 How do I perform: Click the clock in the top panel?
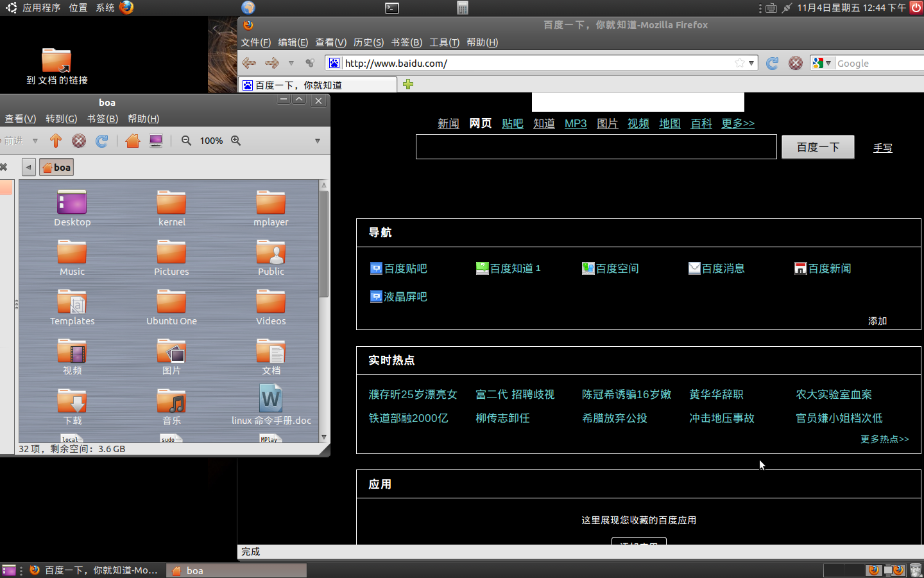click(x=851, y=8)
